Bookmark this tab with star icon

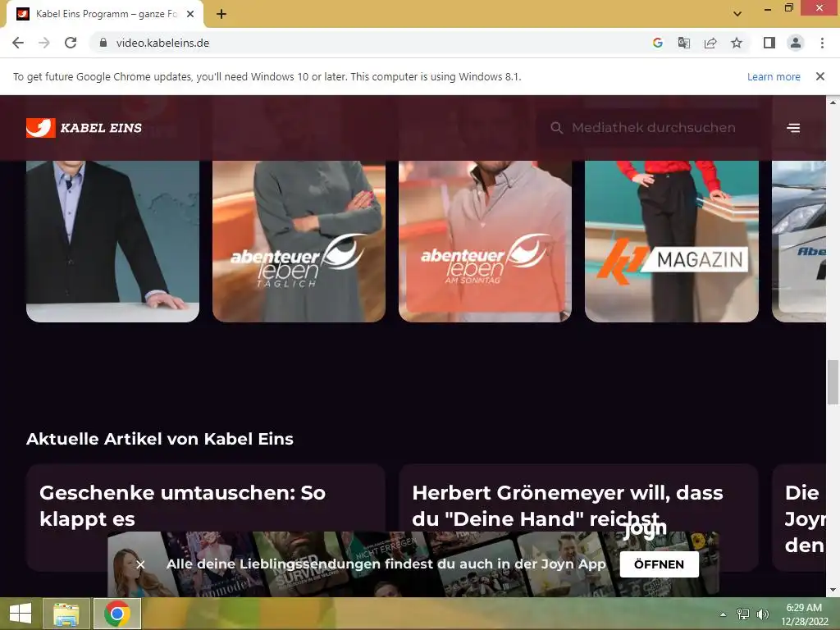[x=737, y=43]
